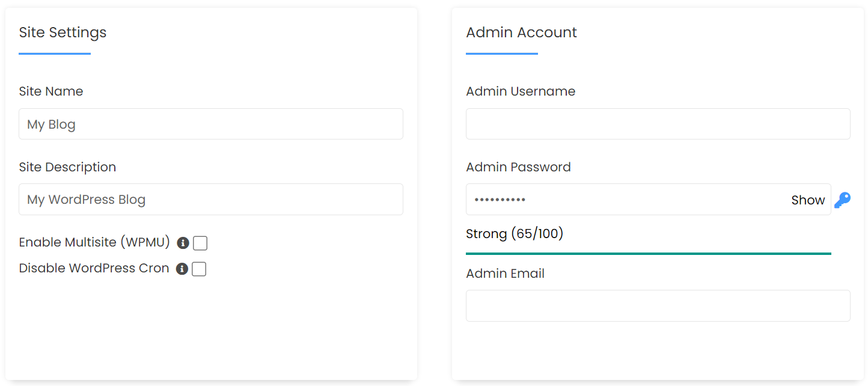Focus the Site Name input field
The image size is (868, 386).
pyautogui.click(x=210, y=124)
